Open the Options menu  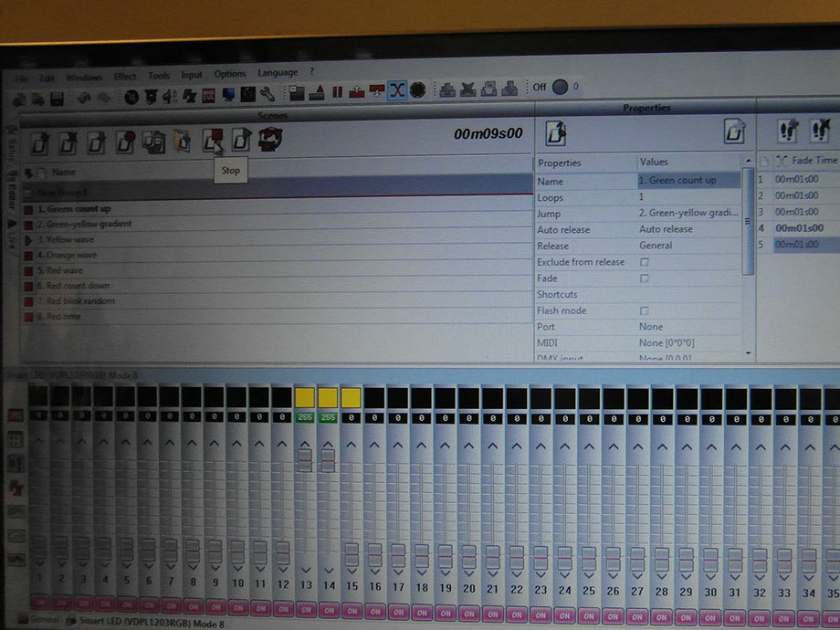[x=230, y=74]
